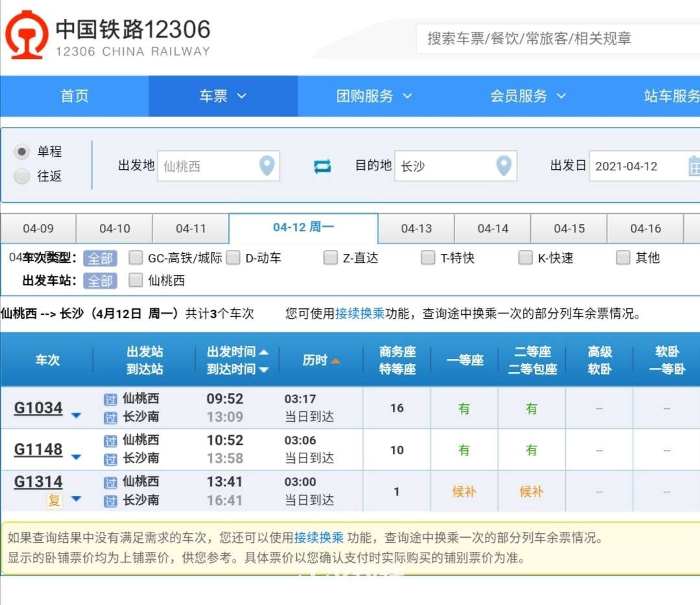Click G1314 business seat count 1

397,492
